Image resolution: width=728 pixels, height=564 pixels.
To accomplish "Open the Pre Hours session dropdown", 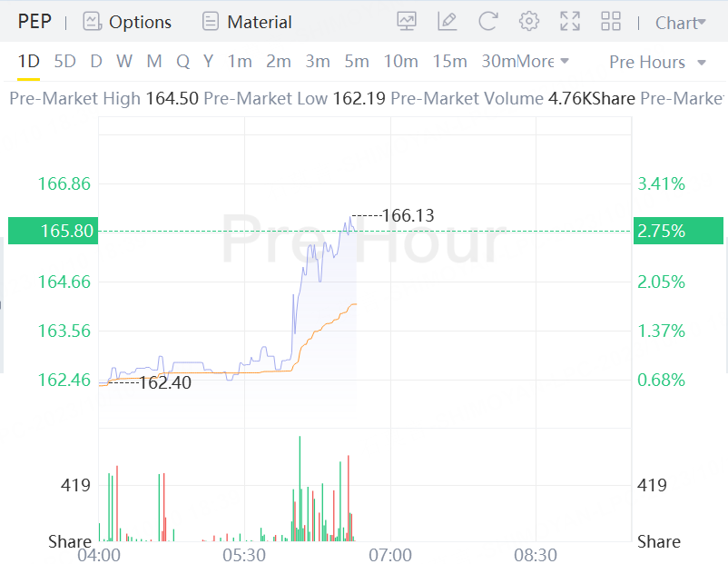I will (657, 62).
